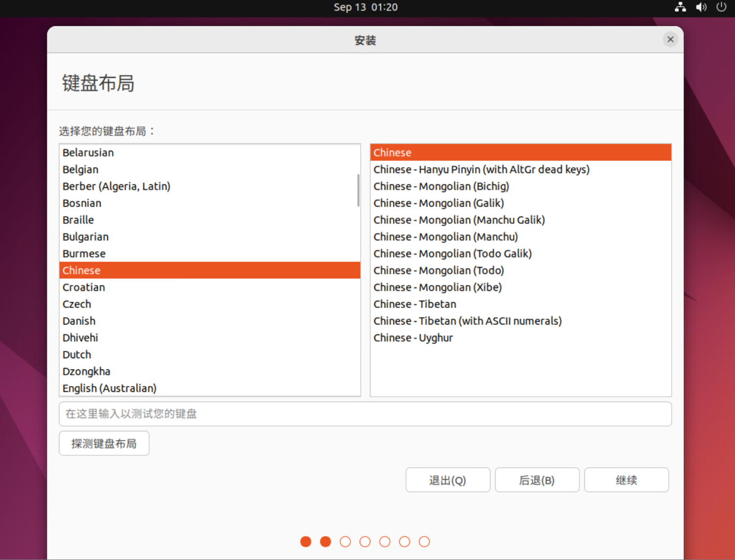Click the 后退(B) back button

click(x=537, y=480)
